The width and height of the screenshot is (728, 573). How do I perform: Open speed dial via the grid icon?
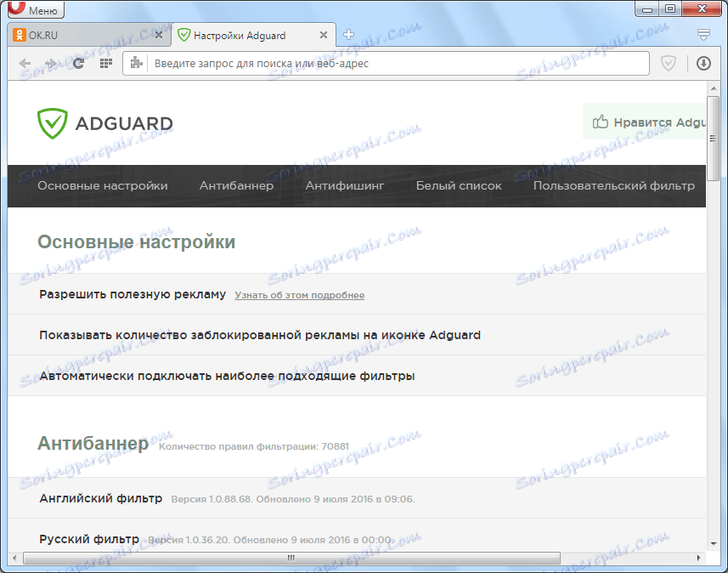[104, 63]
